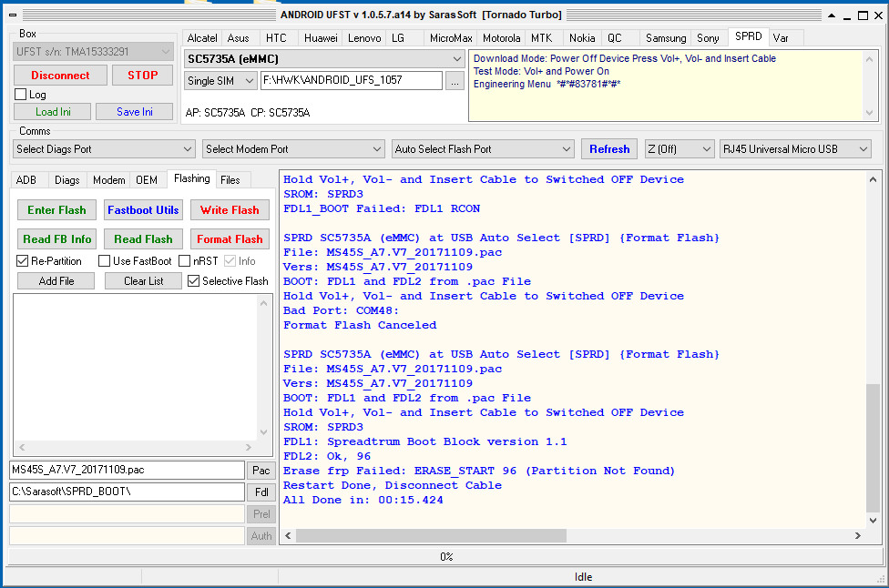The height and width of the screenshot is (588, 889).
Task: Click the log's vertical scrollbar thumb
Action: (x=873, y=448)
